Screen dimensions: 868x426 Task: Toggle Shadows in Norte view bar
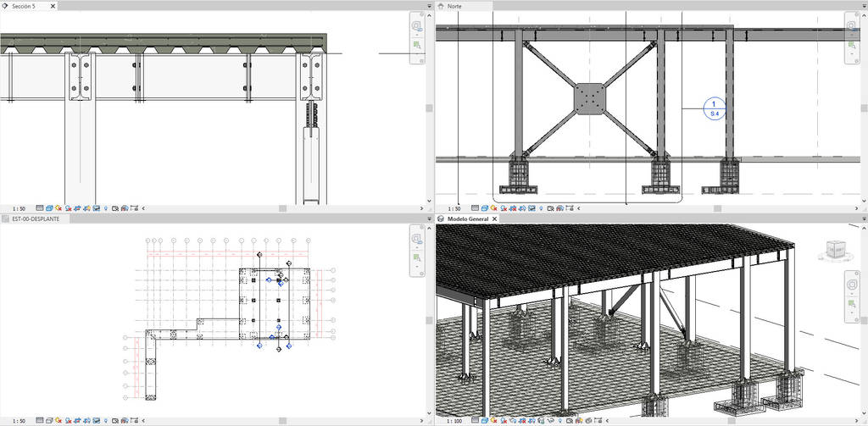tap(503, 208)
